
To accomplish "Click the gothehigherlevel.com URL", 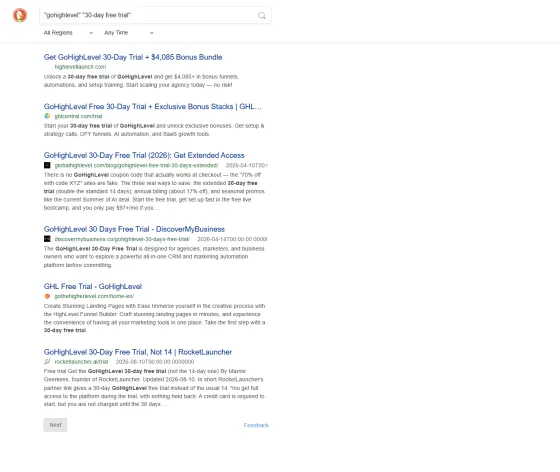I will click(x=94, y=296).
